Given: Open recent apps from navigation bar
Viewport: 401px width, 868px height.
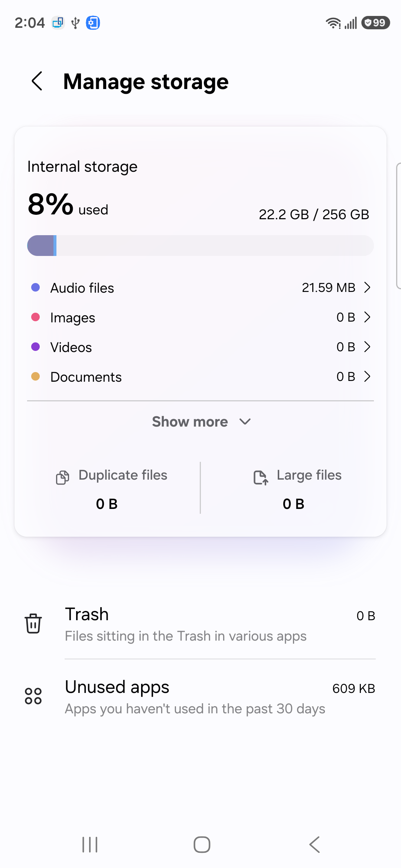Looking at the screenshot, I should (x=90, y=845).
